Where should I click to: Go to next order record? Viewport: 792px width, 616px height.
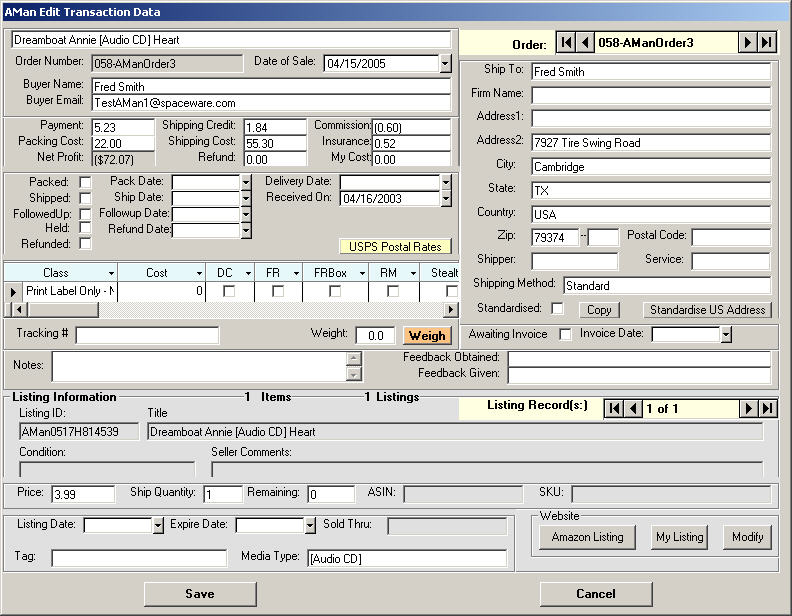click(x=747, y=43)
